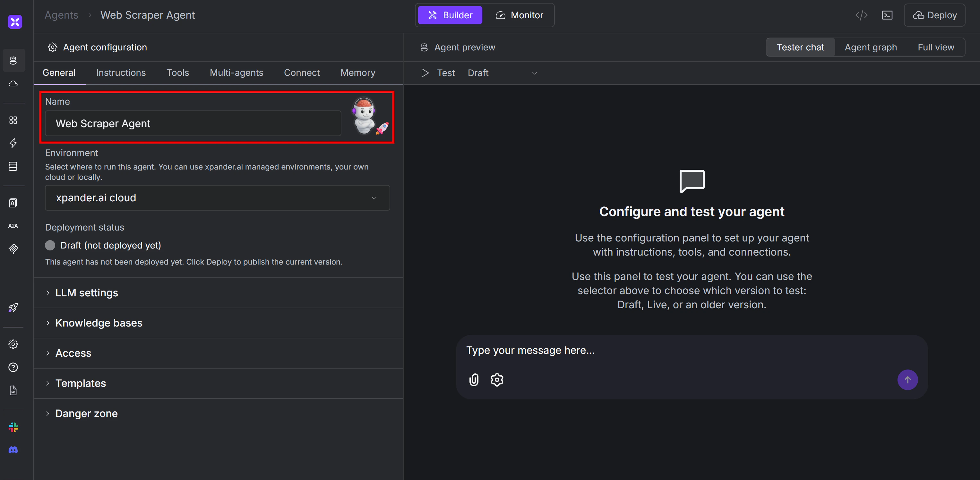Click the lightning triggers icon in the sidebar
This screenshot has width=980, height=480.
[14, 144]
